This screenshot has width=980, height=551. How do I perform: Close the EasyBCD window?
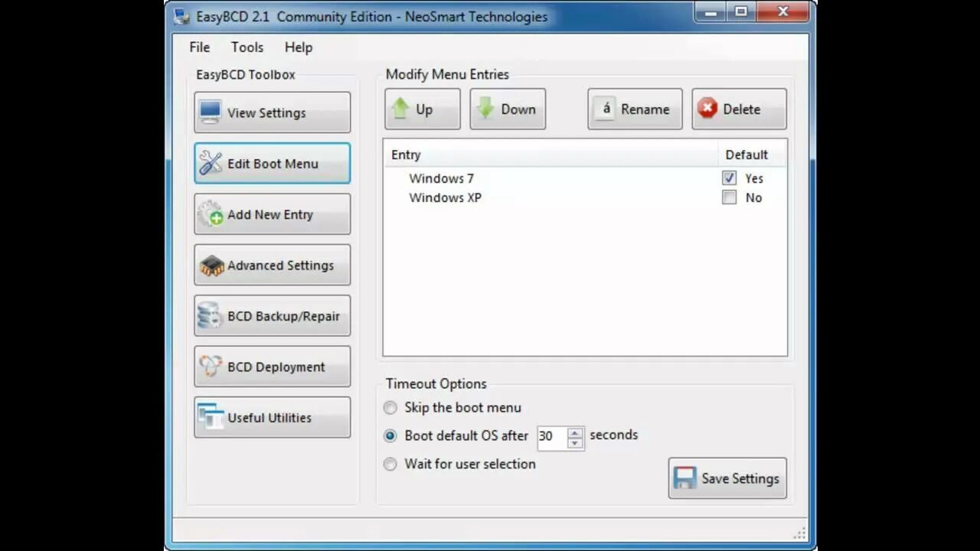pyautogui.click(x=782, y=11)
